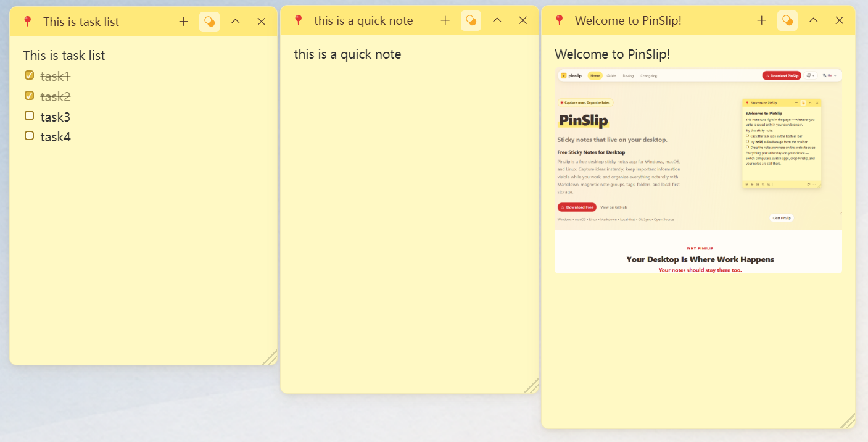Click the pin icon on the task list note

coord(27,22)
